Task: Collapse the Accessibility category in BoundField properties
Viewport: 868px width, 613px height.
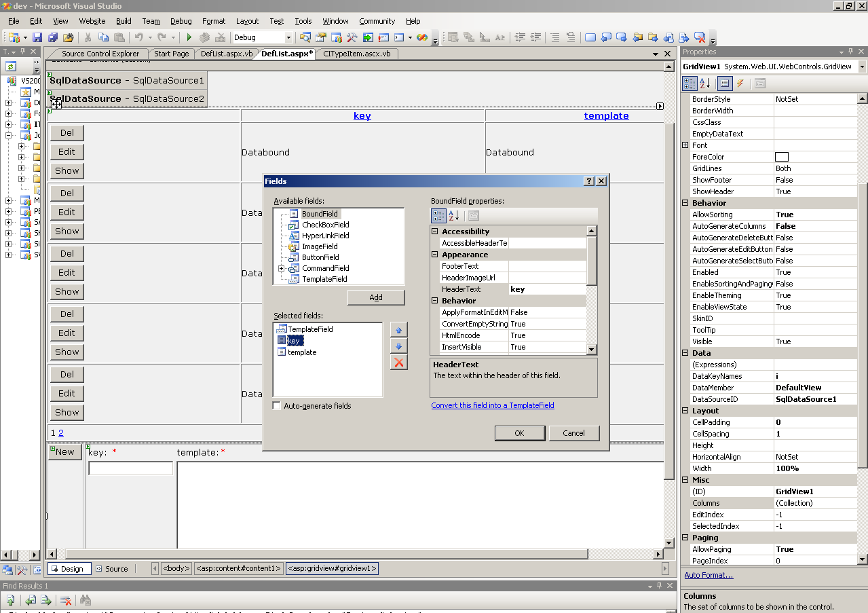Action: 436,231
